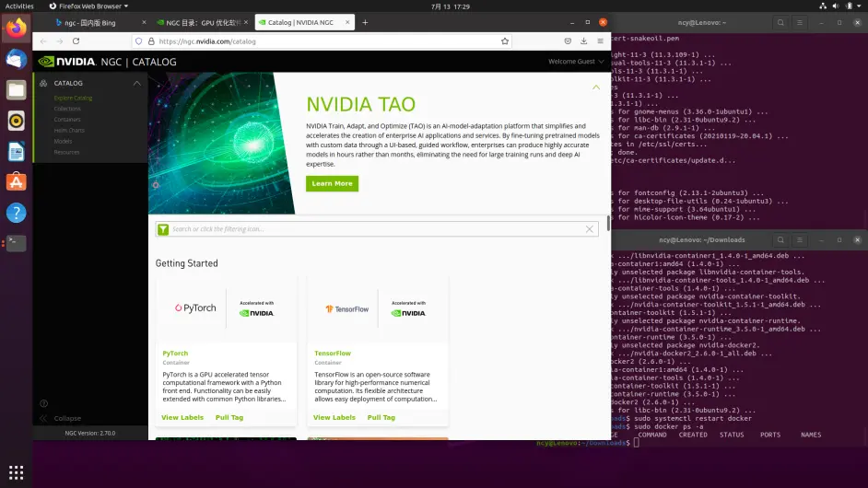Open the Help icon in dock
This screenshot has height=488, width=868.
click(x=16, y=213)
